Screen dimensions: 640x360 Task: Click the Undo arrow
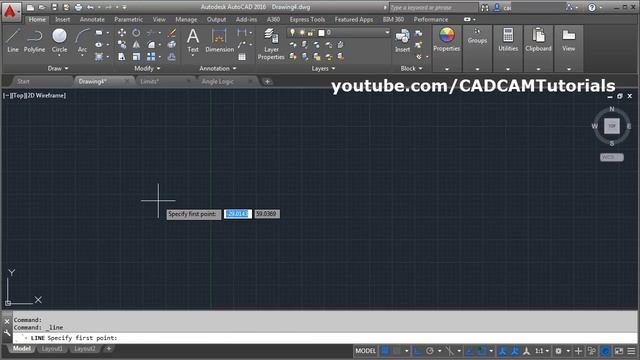(x=90, y=7)
